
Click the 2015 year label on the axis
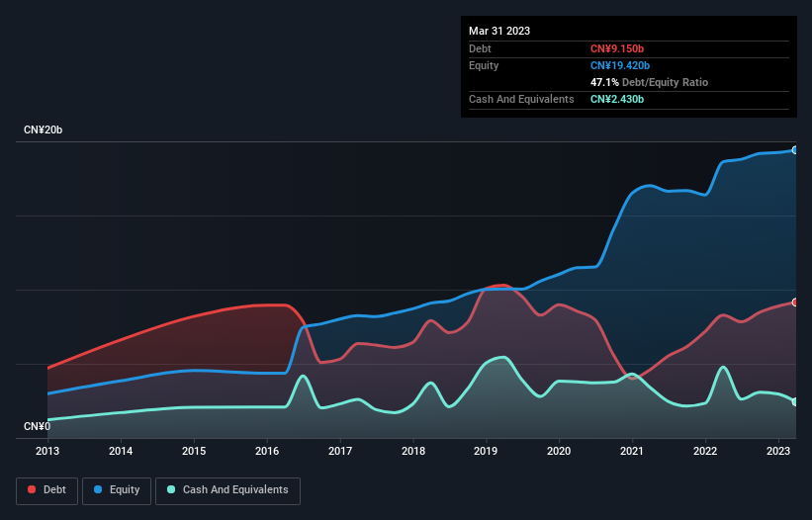tap(194, 451)
